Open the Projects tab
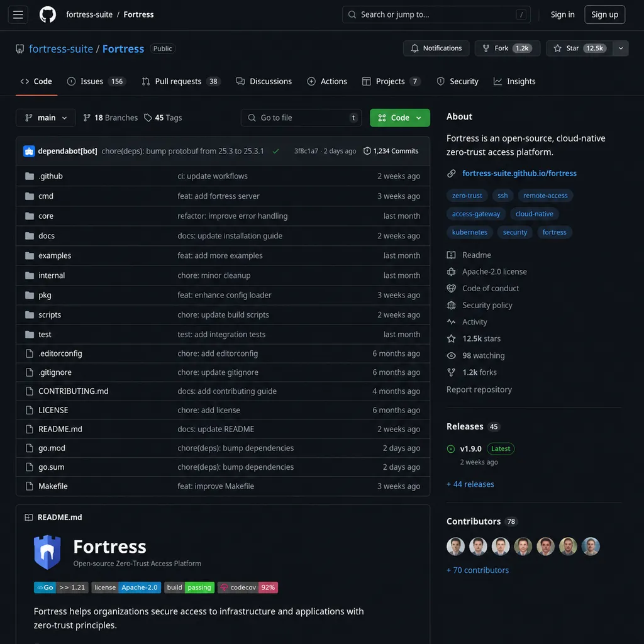 [x=391, y=82]
